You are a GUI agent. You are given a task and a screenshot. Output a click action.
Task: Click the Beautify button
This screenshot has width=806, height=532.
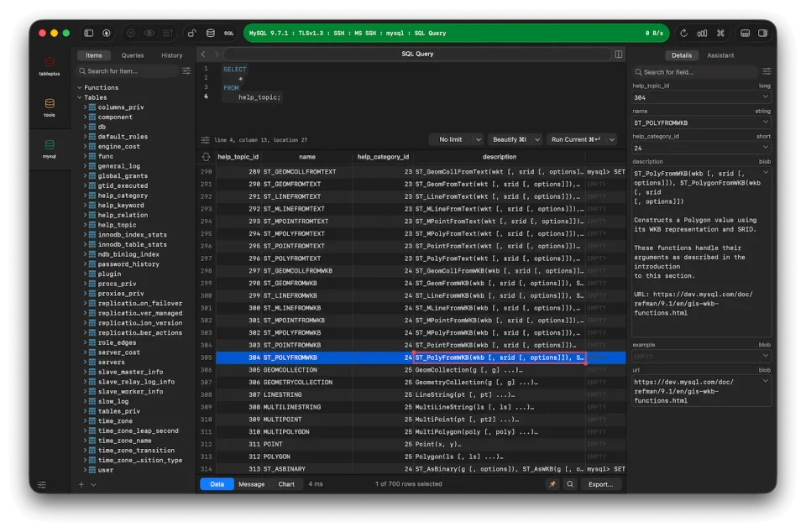point(510,139)
